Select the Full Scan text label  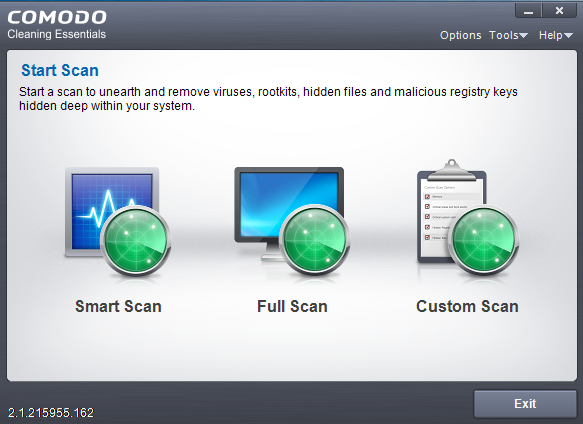(x=292, y=306)
